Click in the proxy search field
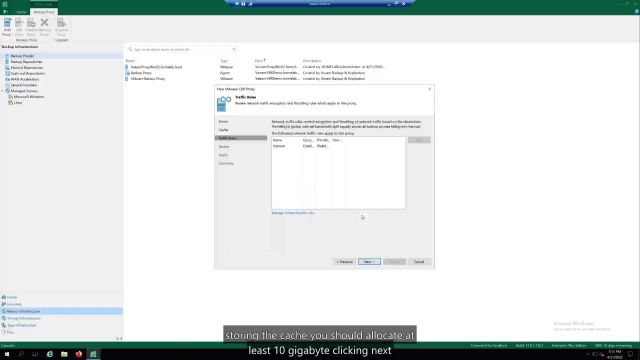Image resolution: width=640 pixels, height=360 pixels. click(182, 49)
